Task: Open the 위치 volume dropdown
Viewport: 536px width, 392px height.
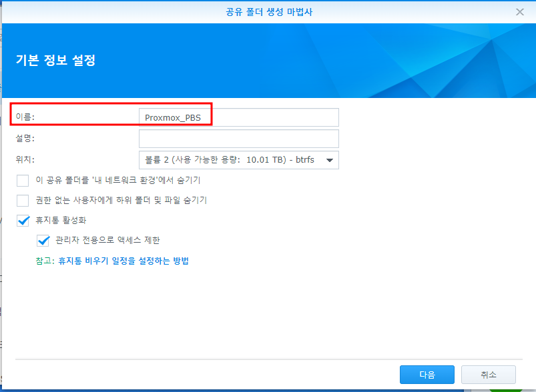Action: (238, 160)
